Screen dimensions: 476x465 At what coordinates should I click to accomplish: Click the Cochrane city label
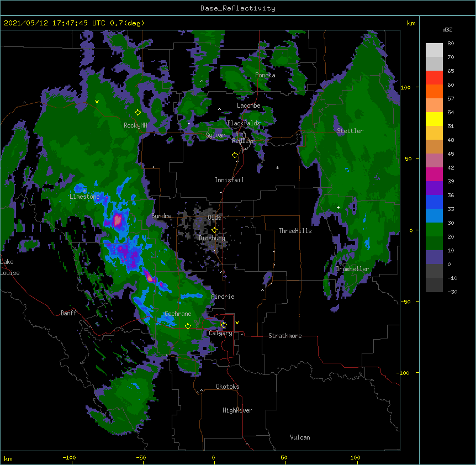pyautogui.click(x=178, y=314)
